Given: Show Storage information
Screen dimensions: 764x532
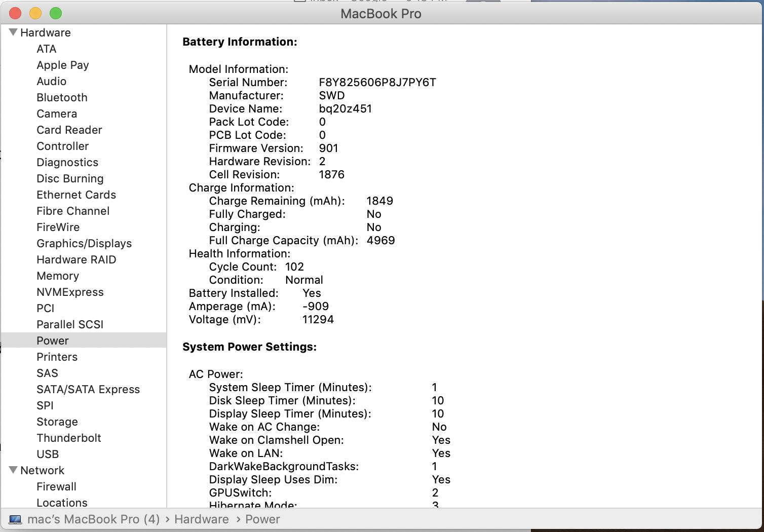Looking at the screenshot, I should [57, 422].
